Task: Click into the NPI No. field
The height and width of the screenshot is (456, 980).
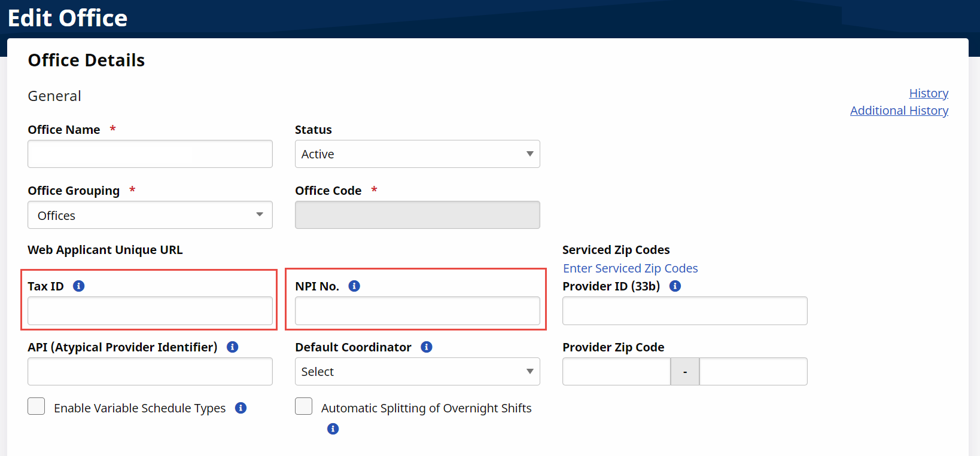Action: point(417,311)
